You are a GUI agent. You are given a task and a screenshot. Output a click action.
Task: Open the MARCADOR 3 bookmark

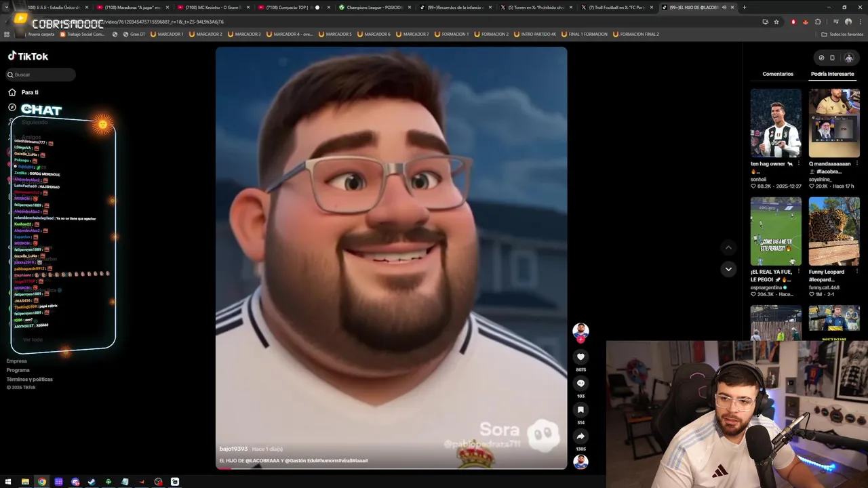coord(245,34)
